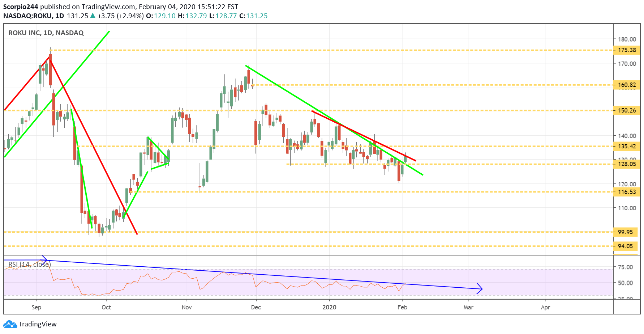Click the open price value 129.10
644x334 pixels.
click(165, 16)
